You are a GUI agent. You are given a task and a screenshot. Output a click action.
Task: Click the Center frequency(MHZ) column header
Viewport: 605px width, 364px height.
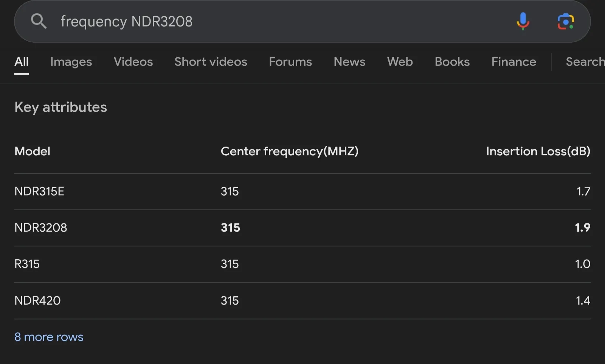click(289, 151)
